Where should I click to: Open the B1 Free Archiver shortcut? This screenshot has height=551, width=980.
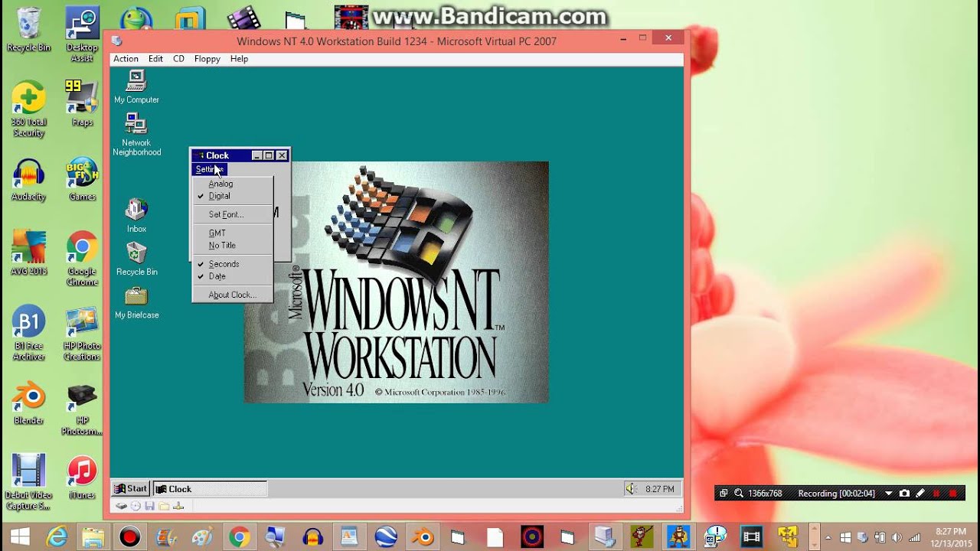point(28,334)
